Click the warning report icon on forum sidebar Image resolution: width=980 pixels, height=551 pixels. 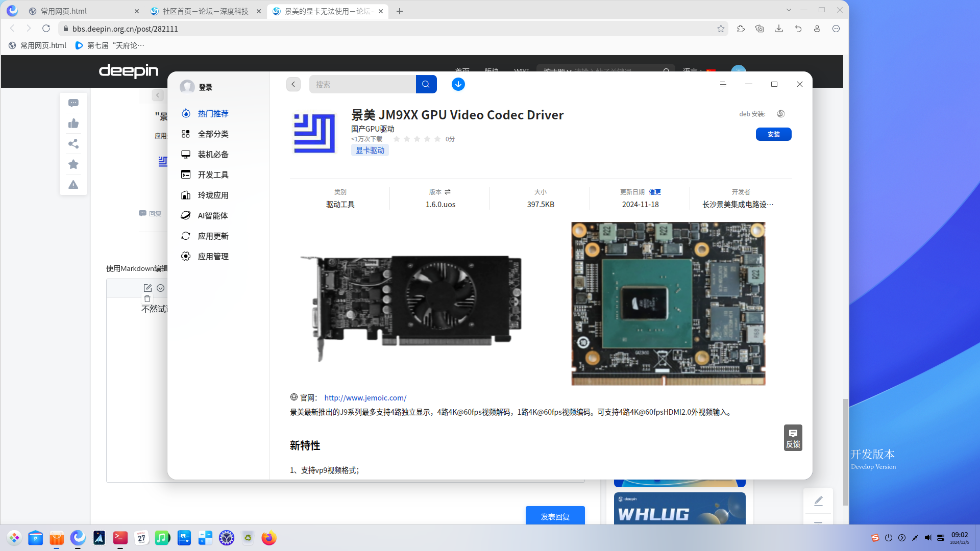click(73, 185)
